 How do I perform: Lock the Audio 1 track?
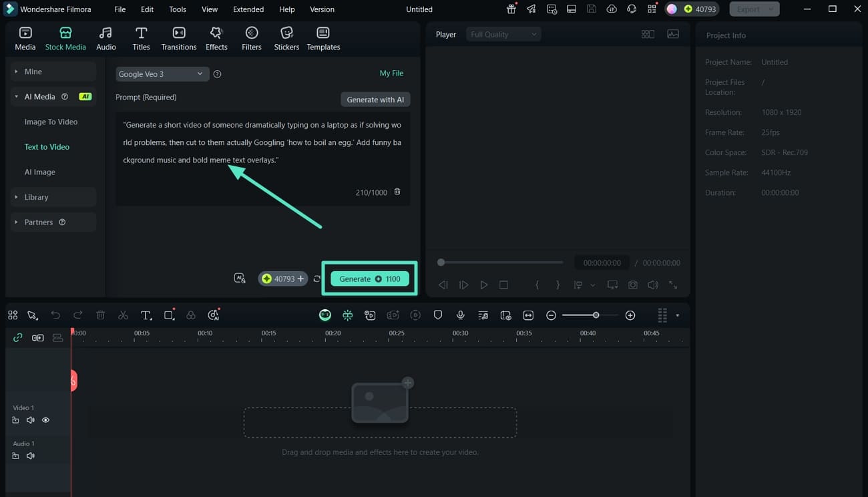coord(15,456)
